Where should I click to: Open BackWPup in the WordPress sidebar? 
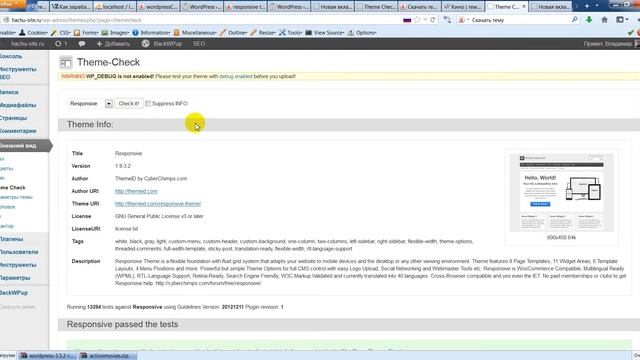[14, 293]
